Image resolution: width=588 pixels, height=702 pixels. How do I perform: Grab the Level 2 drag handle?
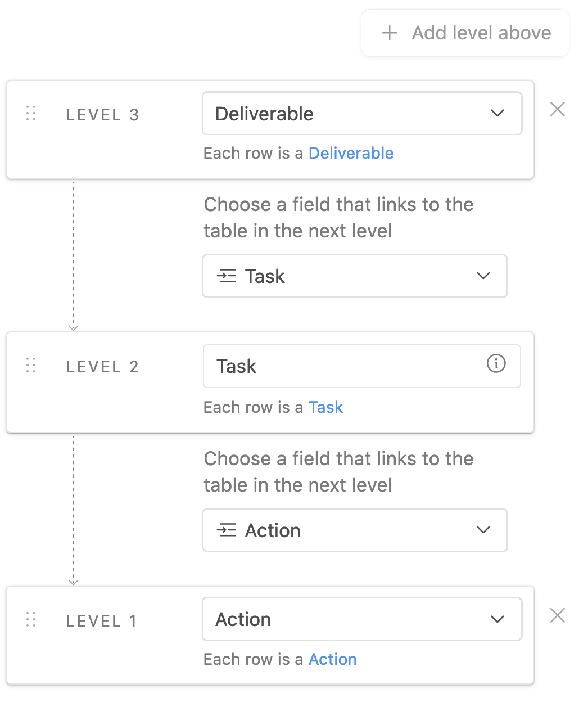[31, 366]
